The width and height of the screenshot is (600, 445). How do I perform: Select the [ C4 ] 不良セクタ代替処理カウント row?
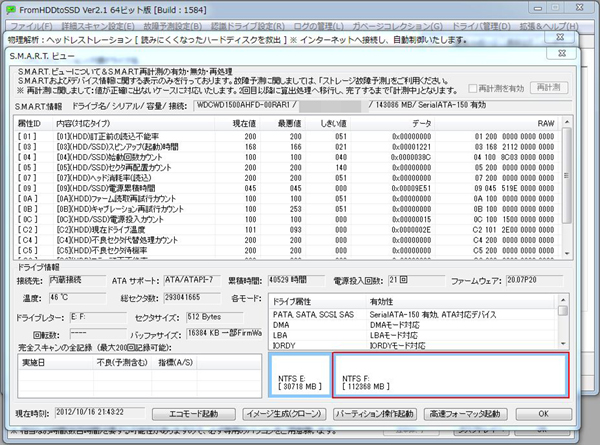coord(288,240)
